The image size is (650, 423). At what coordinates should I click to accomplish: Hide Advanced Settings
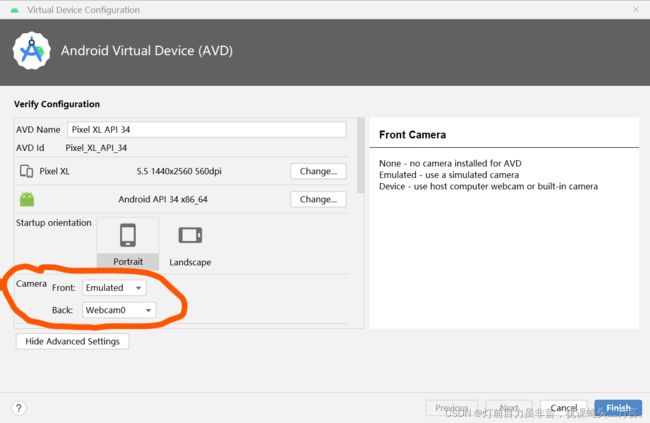tap(72, 341)
